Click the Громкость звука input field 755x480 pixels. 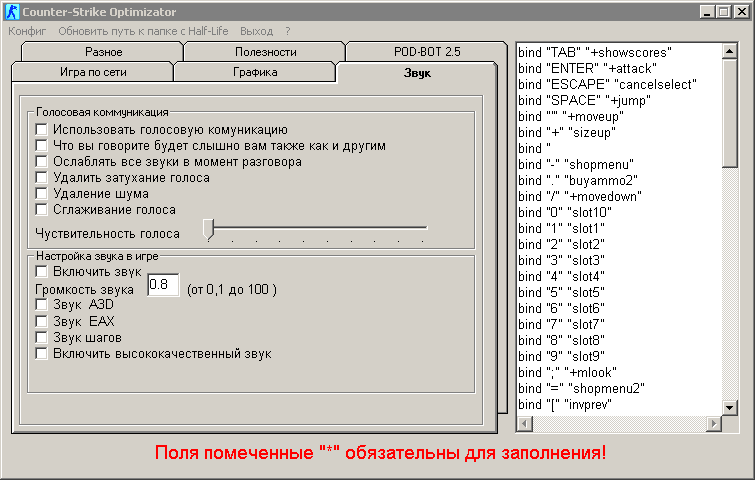163,285
